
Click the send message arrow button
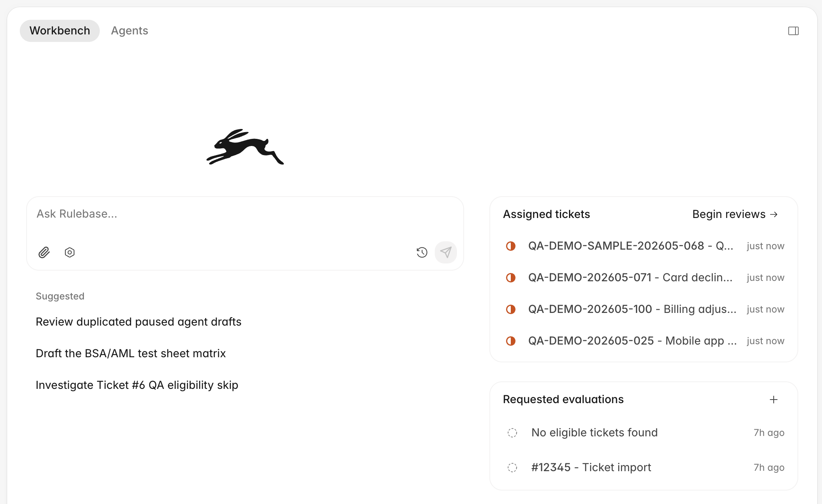tap(446, 252)
